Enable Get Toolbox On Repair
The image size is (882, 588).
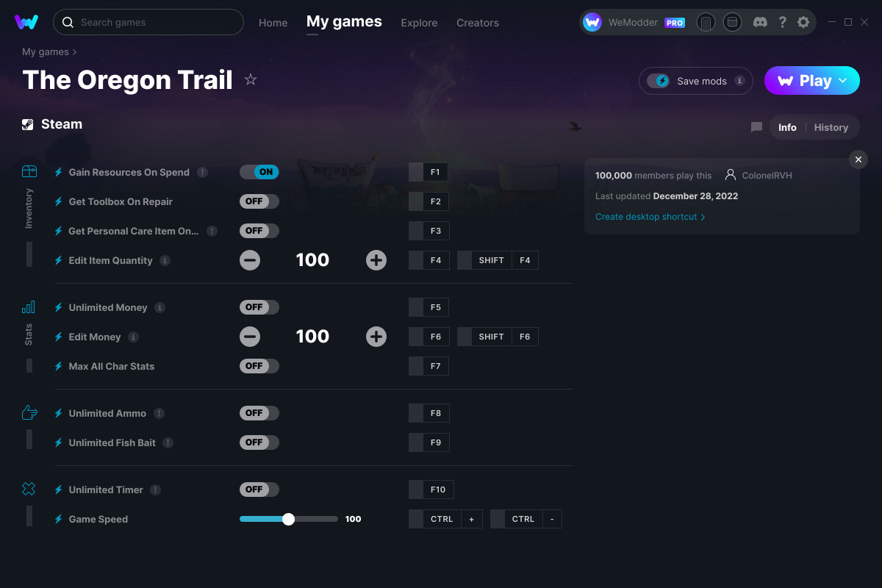coord(259,201)
